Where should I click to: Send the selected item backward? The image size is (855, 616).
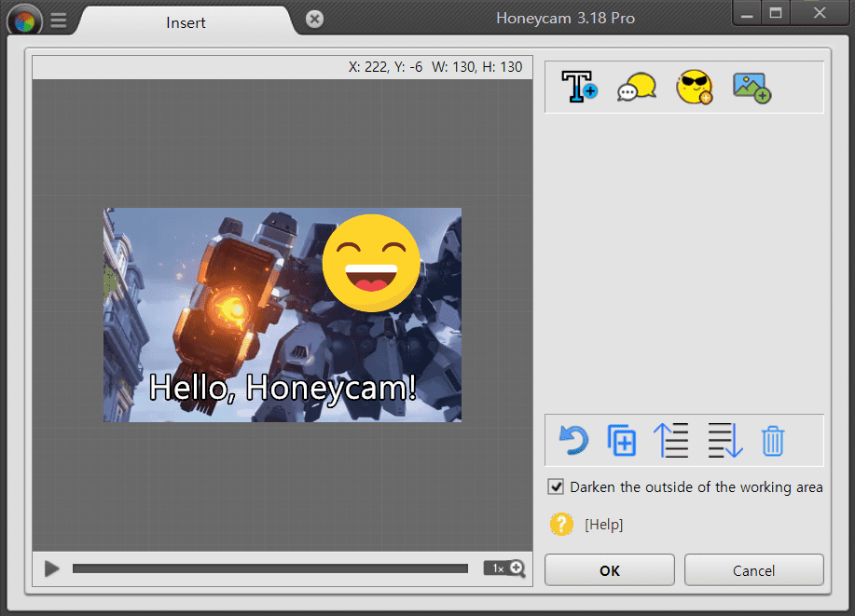point(724,440)
